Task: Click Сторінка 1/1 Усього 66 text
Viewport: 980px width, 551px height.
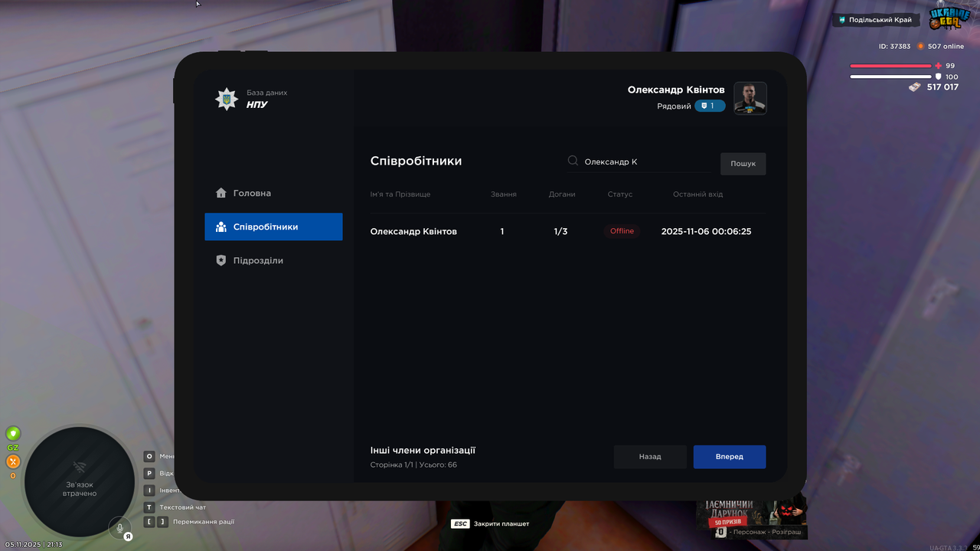Action: 413,465
